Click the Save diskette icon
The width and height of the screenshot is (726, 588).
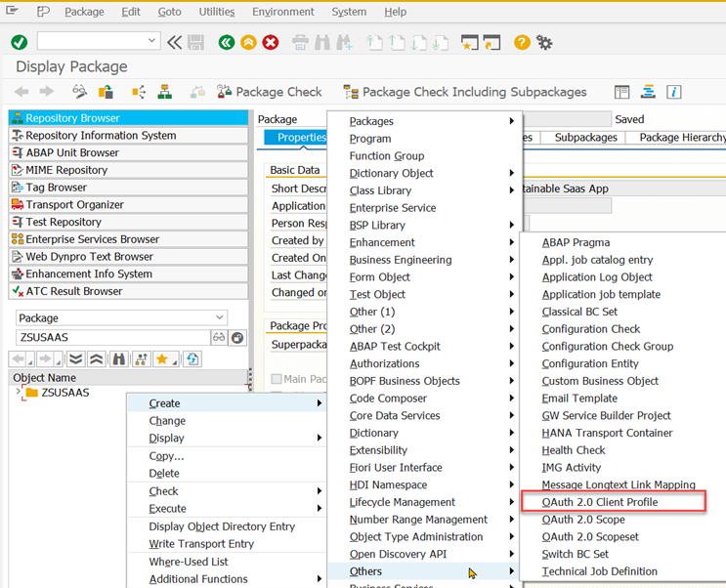coord(195,43)
